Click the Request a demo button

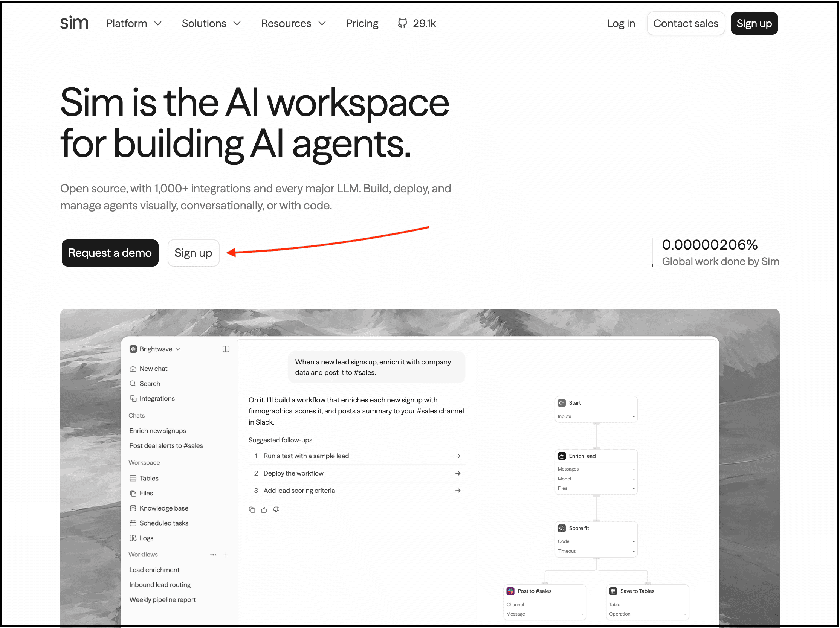pos(110,253)
